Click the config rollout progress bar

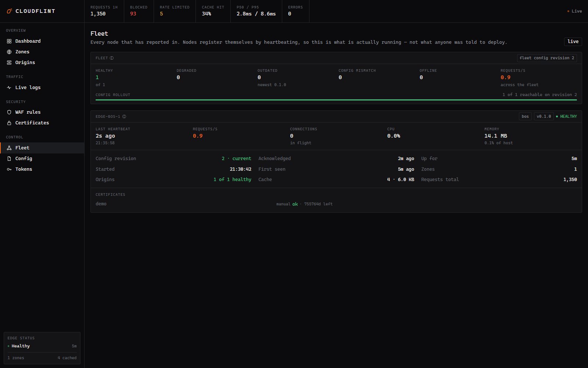click(336, 100)
